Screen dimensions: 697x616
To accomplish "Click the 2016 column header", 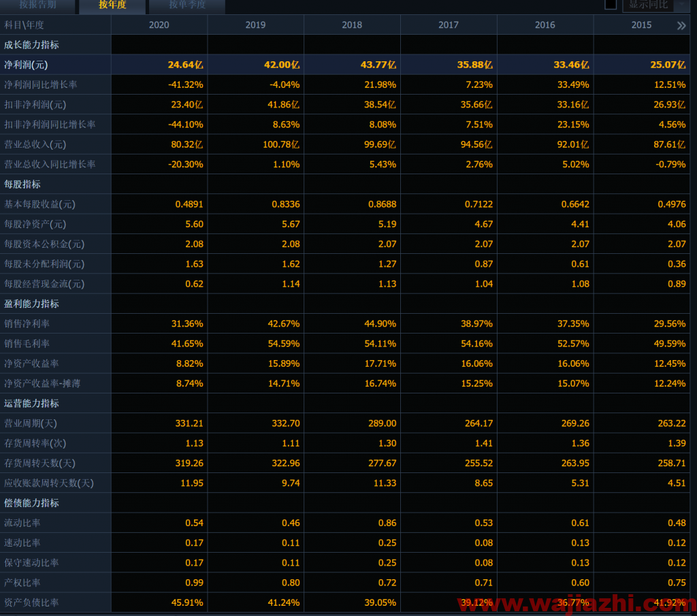I will [x=545, y=25].
